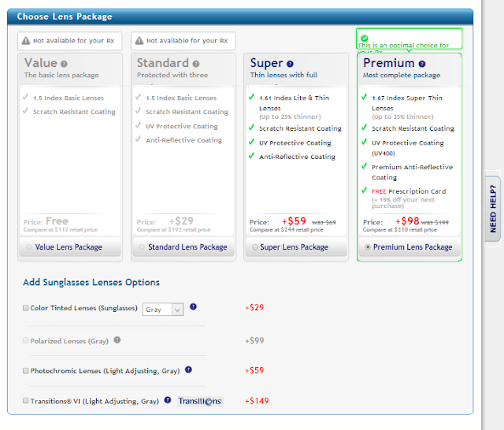The image size is (504, 430).
Task: Enable Transitions VI (Light Adjusting) checkbox
Action: 26,400
